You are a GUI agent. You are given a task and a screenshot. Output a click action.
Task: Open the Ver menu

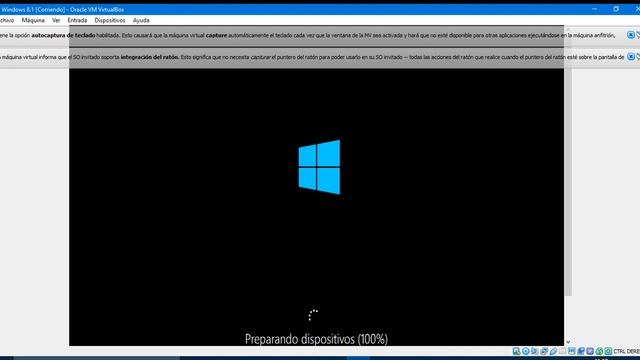click(x=56, y=20)
